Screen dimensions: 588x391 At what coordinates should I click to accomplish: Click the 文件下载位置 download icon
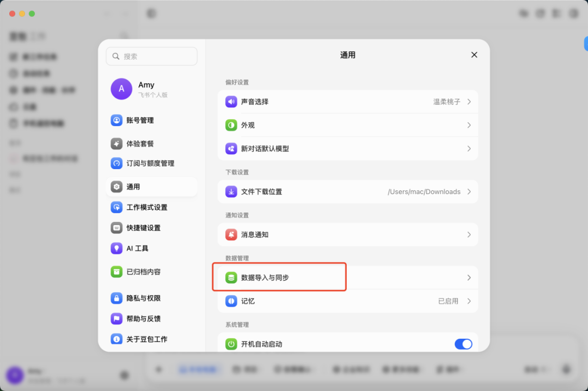click(x=231, y=192)
